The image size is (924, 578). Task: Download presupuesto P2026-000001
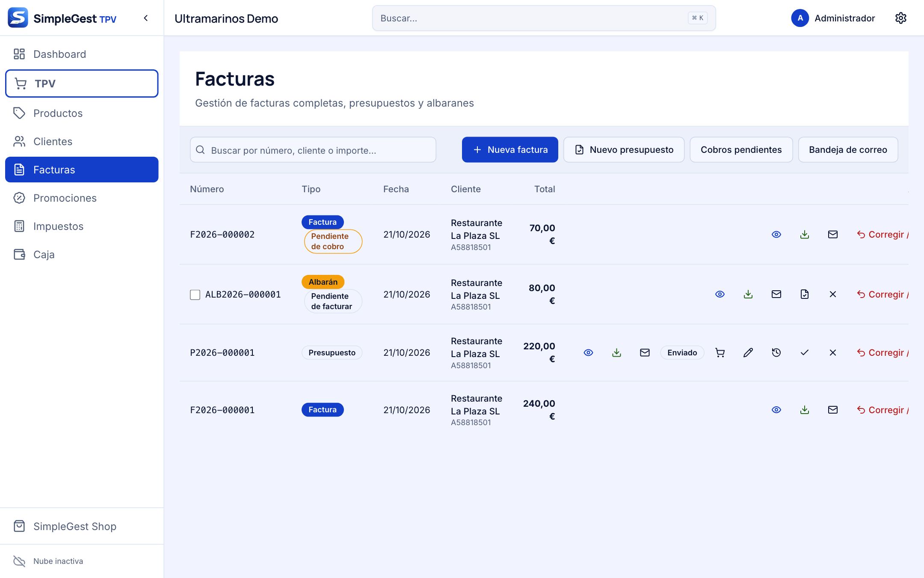pos(617,352)
